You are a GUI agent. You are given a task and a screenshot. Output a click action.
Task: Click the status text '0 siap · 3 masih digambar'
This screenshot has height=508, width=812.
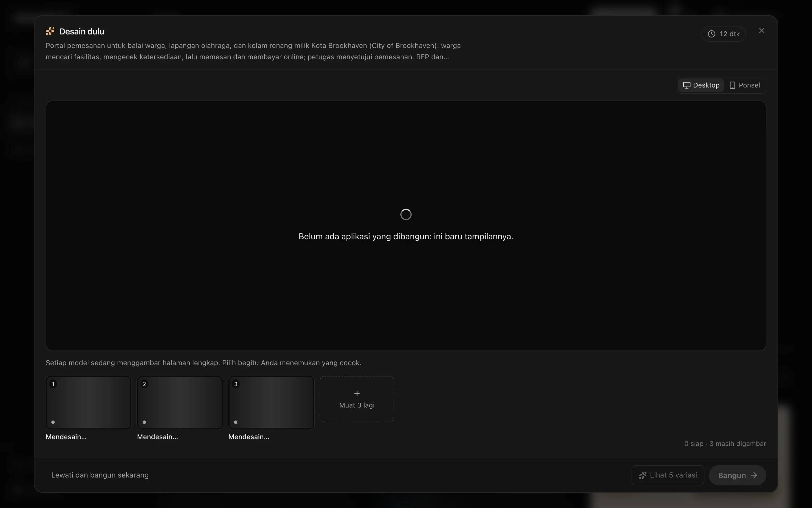coord(725,443)
